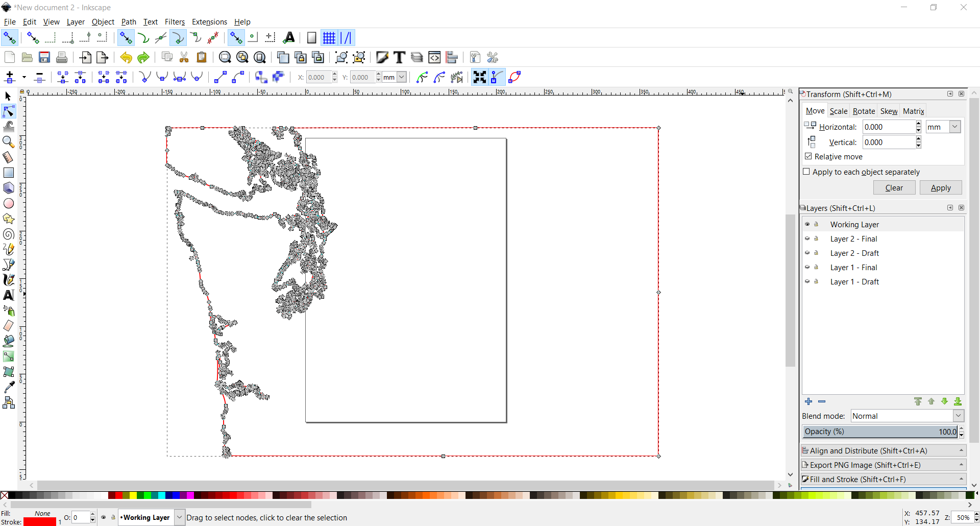
Task: Open the XML editor icon
Action: click(x=434, y=57)
